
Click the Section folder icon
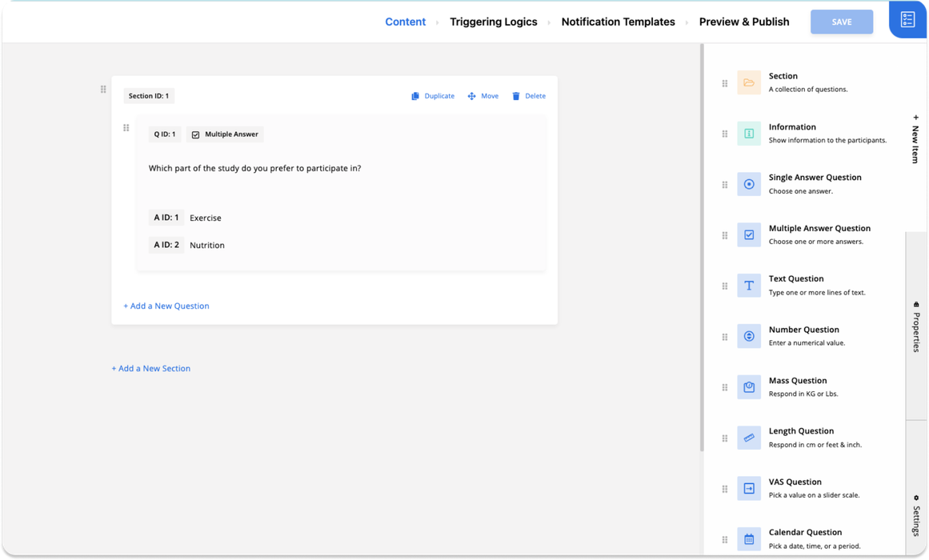749,82
